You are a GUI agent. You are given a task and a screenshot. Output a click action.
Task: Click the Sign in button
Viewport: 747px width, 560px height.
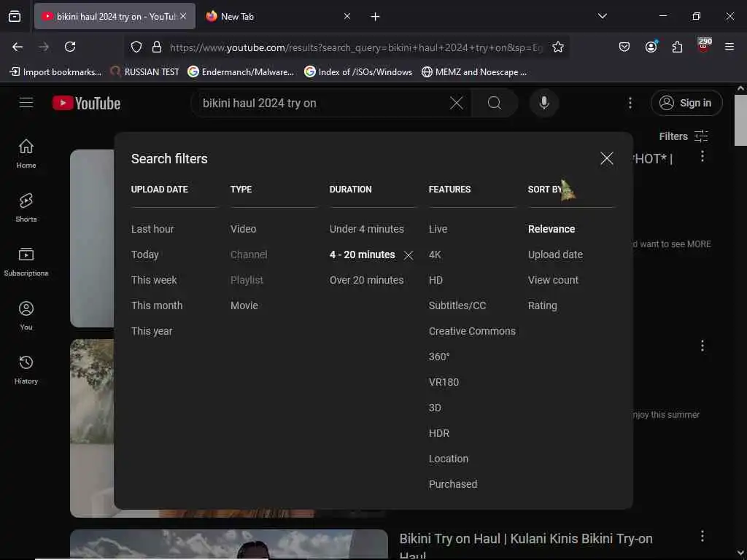pos(686,103)
